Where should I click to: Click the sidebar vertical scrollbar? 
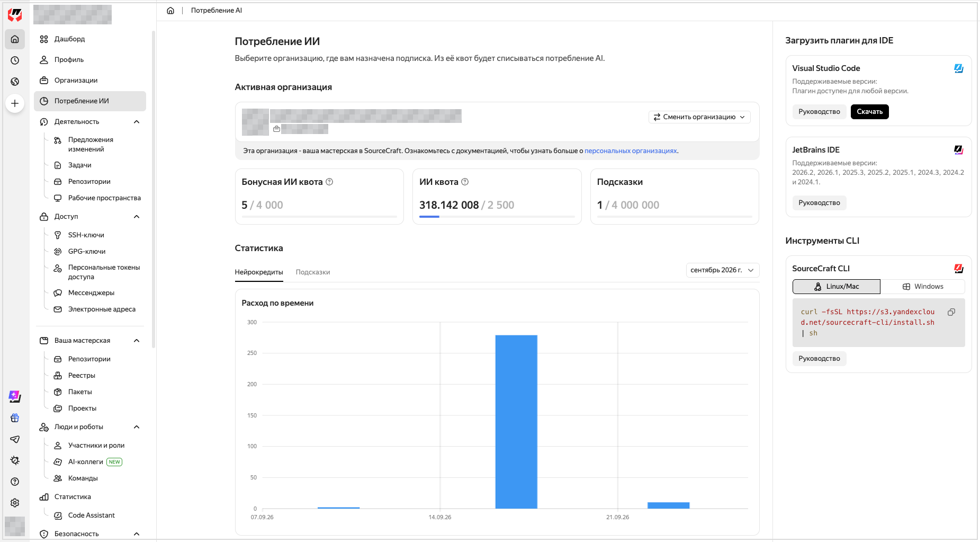click(x=154, y=189)
